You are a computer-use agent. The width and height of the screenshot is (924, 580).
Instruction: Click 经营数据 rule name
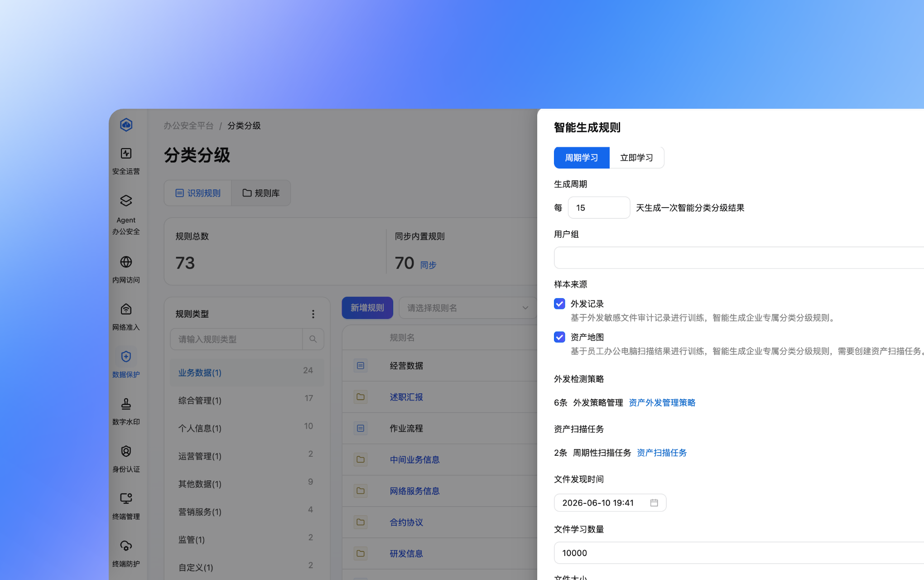[406, 366]
